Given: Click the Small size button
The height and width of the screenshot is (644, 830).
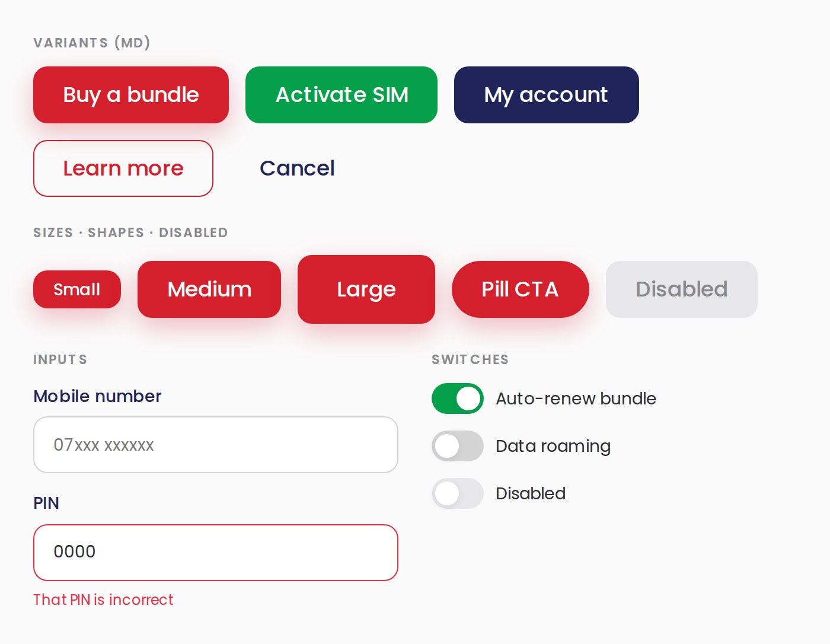Looking at the screenshot, I should pos(77,289).
